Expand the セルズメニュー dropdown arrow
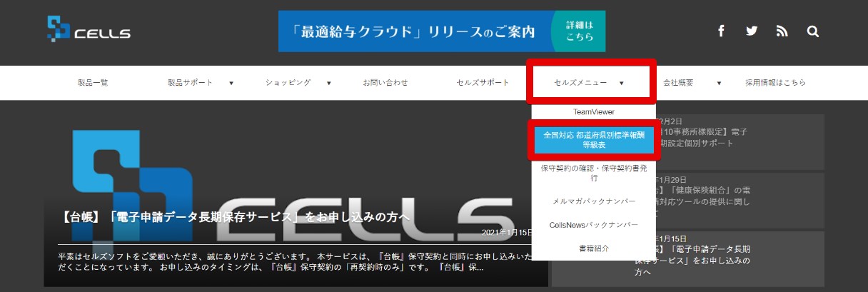Image resolution: width=868 pixels, height=292 pixels. (x=622, y=84)
